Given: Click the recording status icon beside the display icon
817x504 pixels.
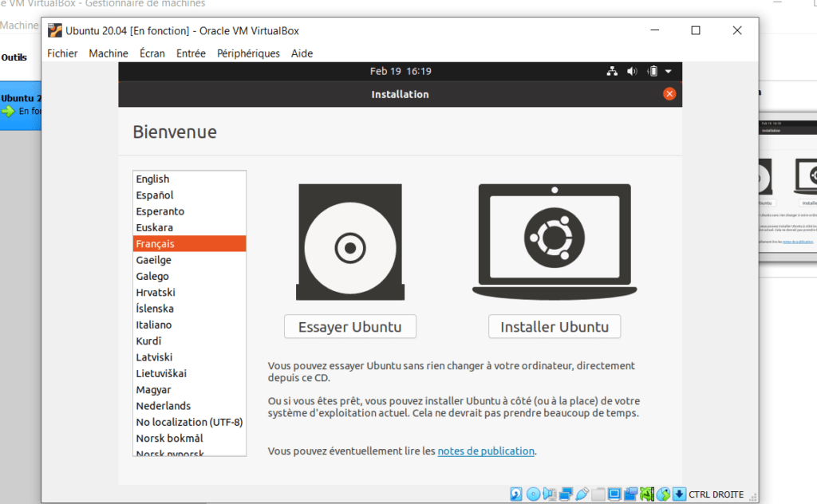Looking at the screenshot, I should pyautogui.click(x=630, y=494).
